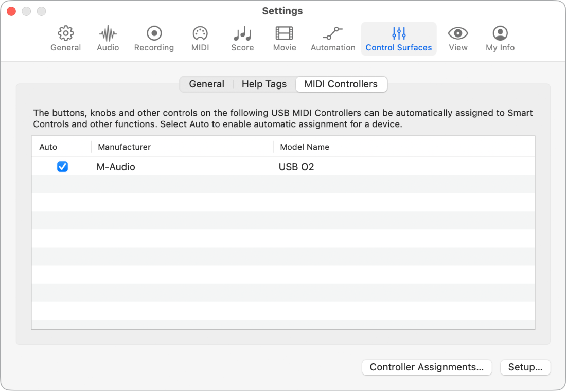
Task: Click the Model Name column header
Action: coord(305,147)
